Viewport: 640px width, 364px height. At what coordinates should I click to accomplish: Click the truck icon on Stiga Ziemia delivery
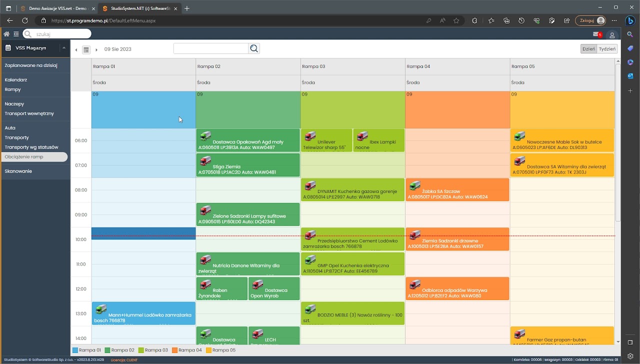pos(205,160)
